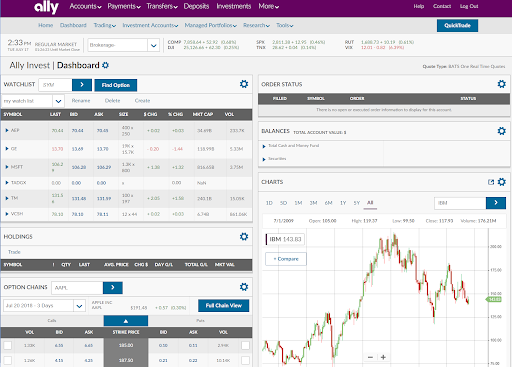Viewport: 512px width, 367px height.
Task: Check the 187.50 strike call checkbox
Action: [7, 360]
